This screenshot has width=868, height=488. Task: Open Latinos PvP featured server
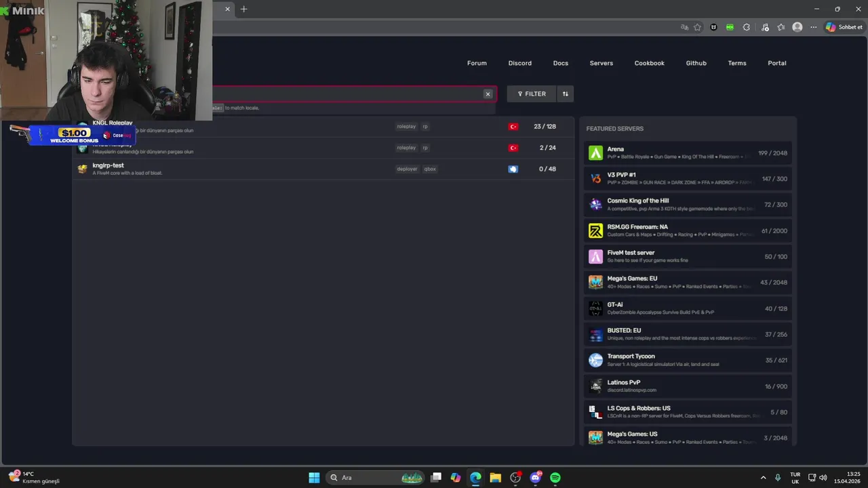point(688,386)
